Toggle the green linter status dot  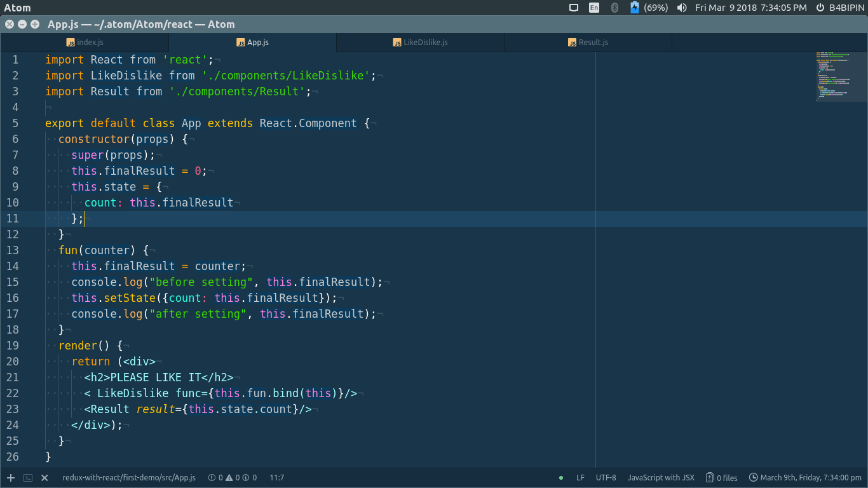560,477
